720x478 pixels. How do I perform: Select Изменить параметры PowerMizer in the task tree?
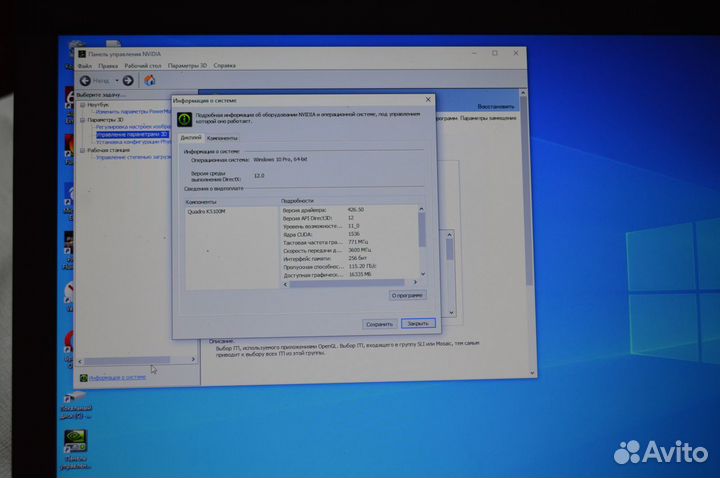133,112
